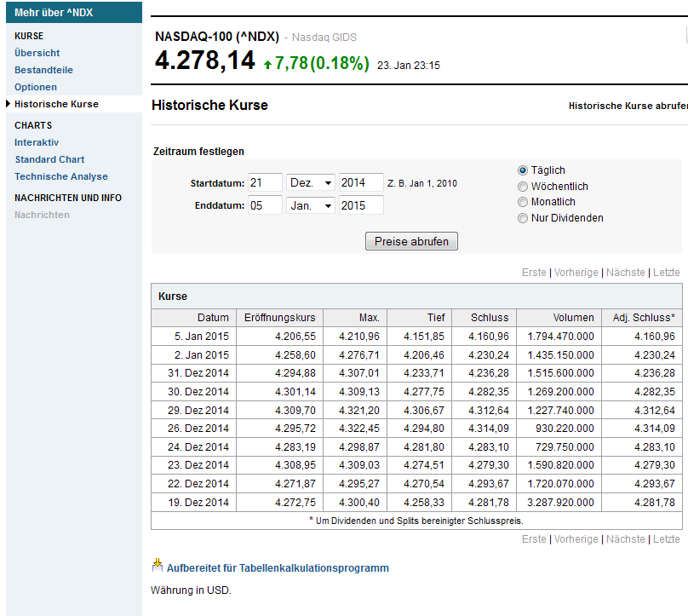Open the Enddatum month dropdown
Screen dimensions: 688x616
(309, 204)
